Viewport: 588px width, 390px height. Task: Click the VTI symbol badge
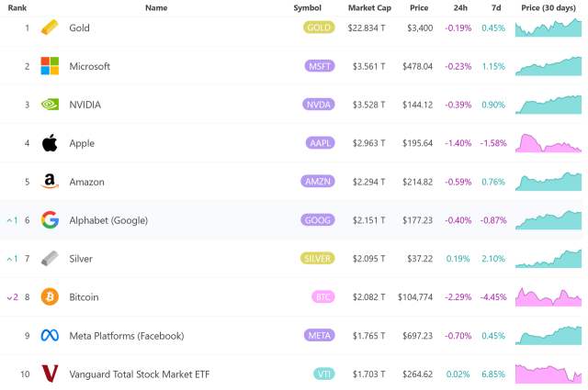tap(324, 373)
